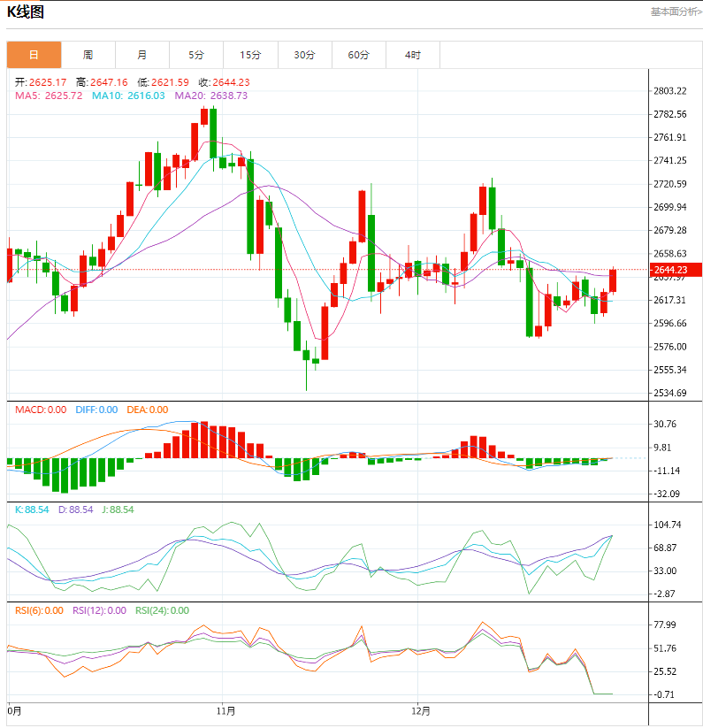Click the 12月 timeline marker
The image size is (703, 728).
pos(421,711)
